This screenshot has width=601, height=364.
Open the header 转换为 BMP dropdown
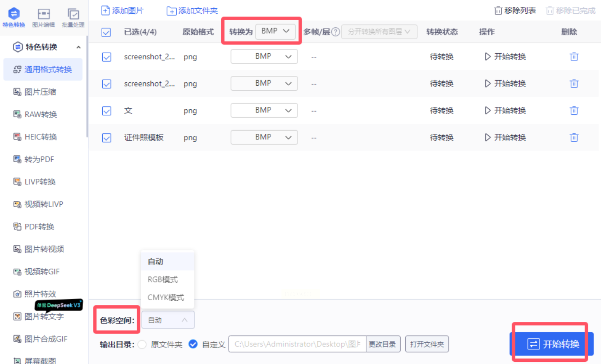[275, 31]
